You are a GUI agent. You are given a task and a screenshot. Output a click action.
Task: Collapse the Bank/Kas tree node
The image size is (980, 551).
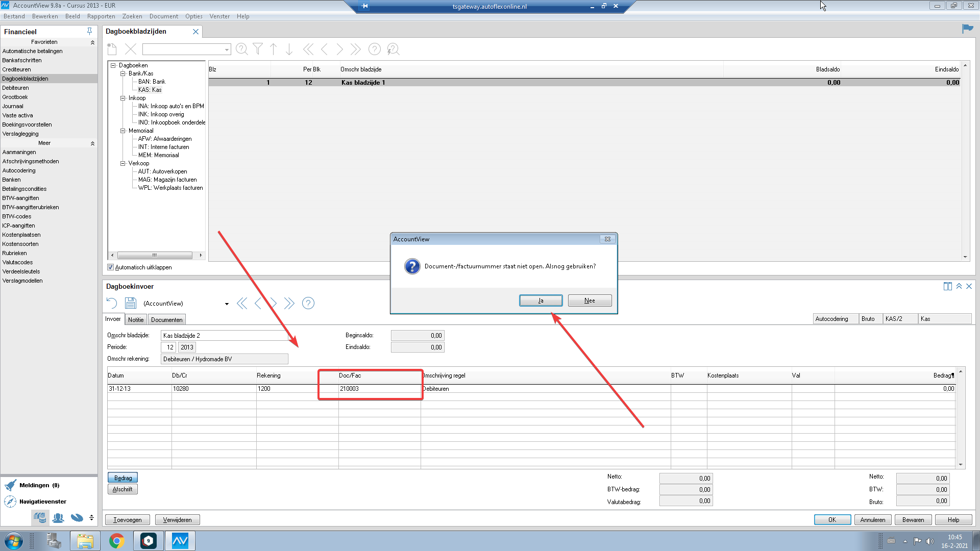click(x=123, y=73)
